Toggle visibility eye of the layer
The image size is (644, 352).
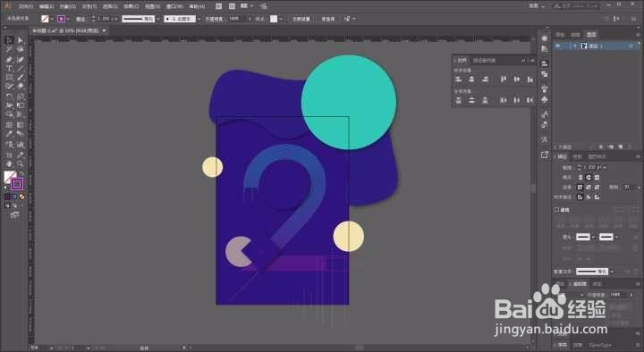(x=558, y=46)
